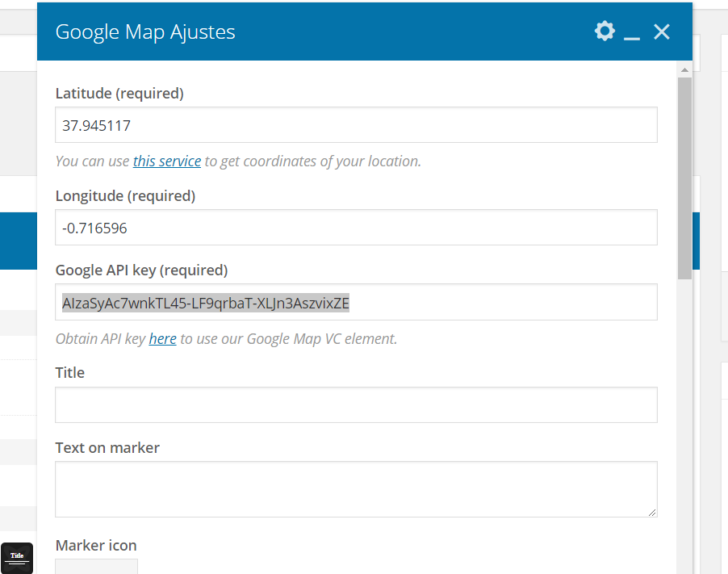Click the "Google Map Ajustes" header title
The height and width of the screenshot is (574, 728).
pyautogui.click(x=145, y=32)
